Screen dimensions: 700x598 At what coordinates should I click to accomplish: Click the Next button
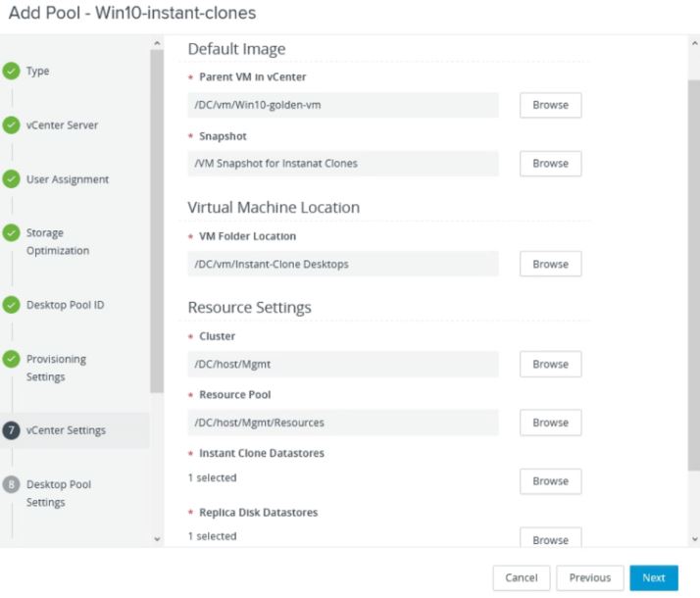click(x=654, y=578)
